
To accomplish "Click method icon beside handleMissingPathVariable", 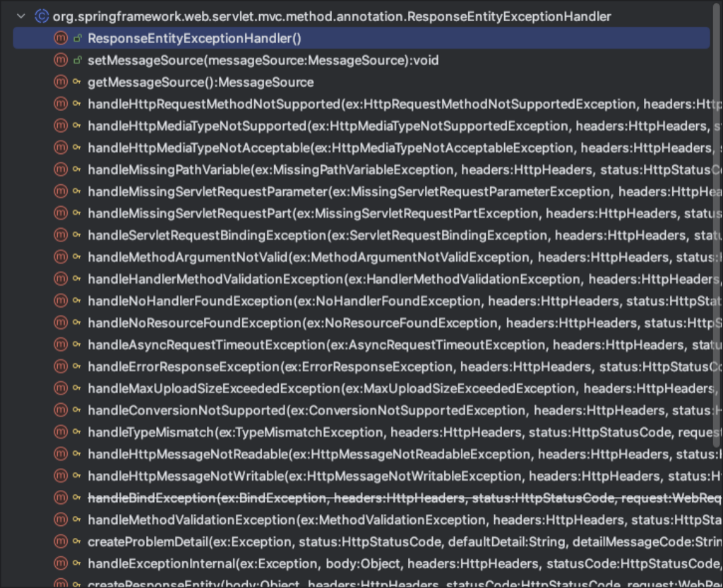I will click(x=61, y=169).
